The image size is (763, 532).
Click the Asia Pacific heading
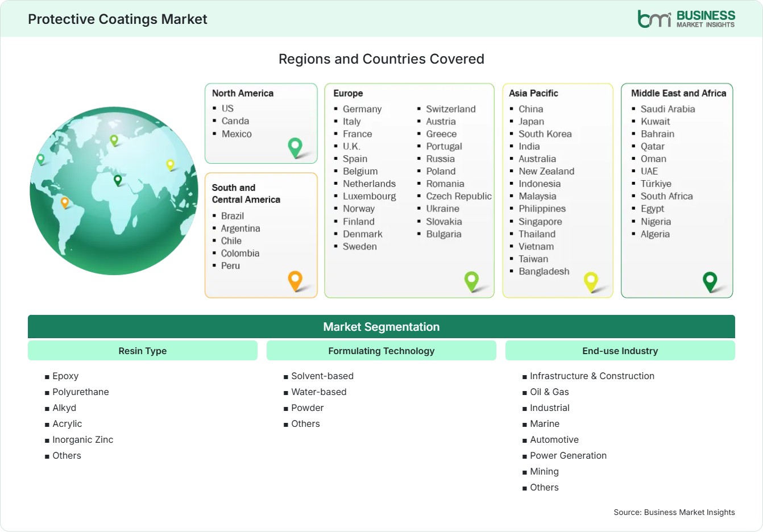533,93
